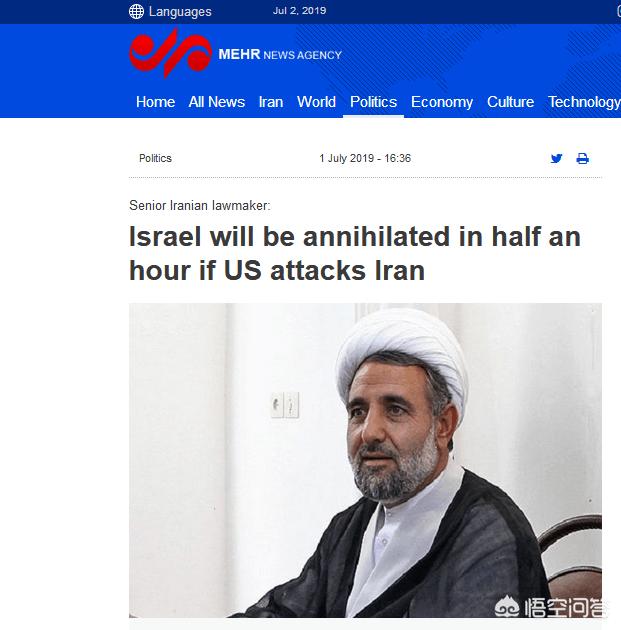Navigate to the World section
The image size is (621, 630).
tap(316, 102)
